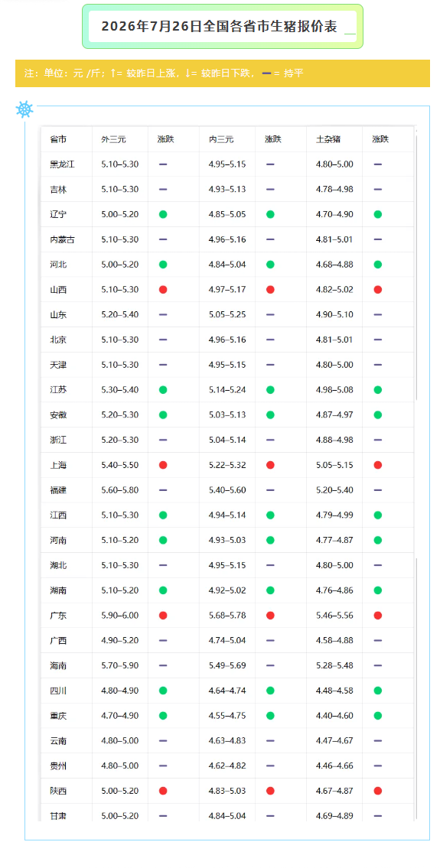Screen dimensions: 440x868
Task: Click the yellow unit note banner
Action: point(222,73)
